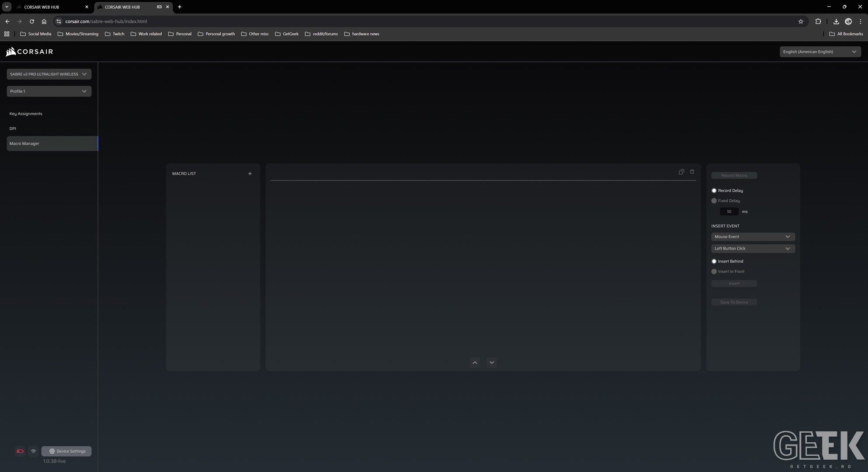Move event up with the up arrow
The width and height of the screenshot is (868, 472).
475,362
